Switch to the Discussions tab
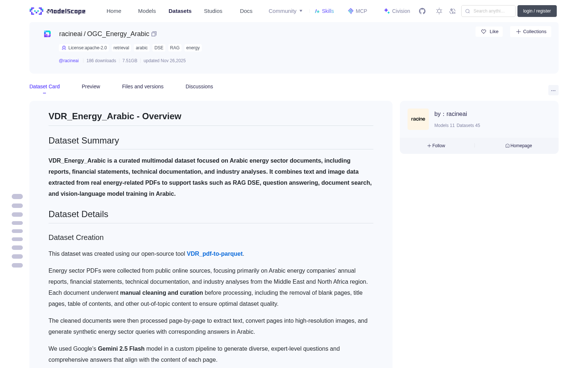 pyautogui.click(x=199, y=86)
